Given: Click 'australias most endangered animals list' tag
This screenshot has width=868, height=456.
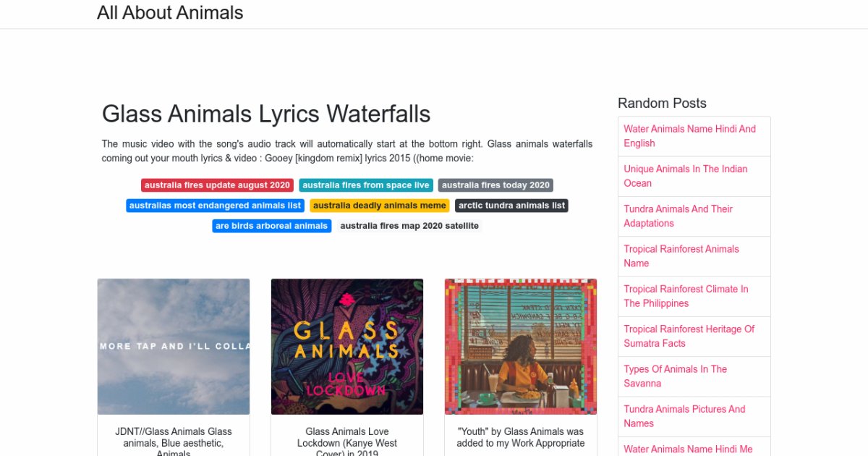Looking at the screenshot, I should tap(216, 206).
